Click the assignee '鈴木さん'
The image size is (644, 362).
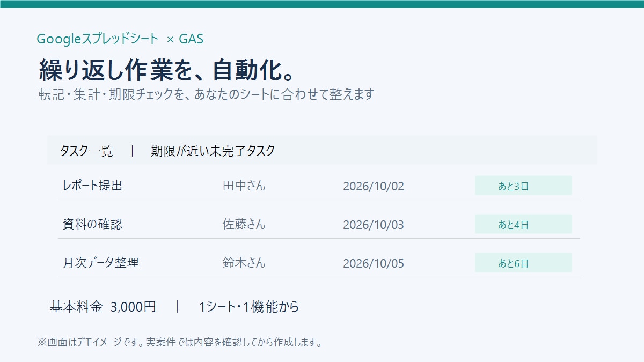(x=244, y=263)
